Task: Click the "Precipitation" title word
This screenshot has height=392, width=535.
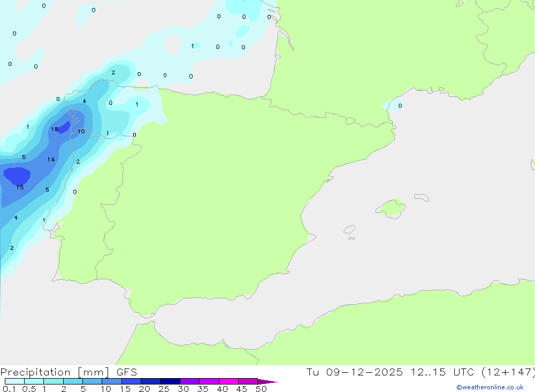Action: pyautogui.click(x=35, y=372)
